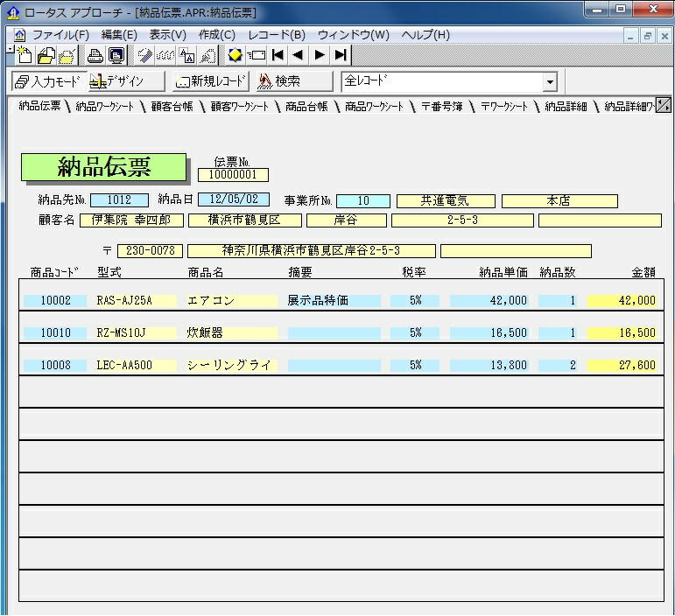Viewport: 675px width, 616px height.
Task: Open the 作成(C) menu
Action: pos(217,35)
